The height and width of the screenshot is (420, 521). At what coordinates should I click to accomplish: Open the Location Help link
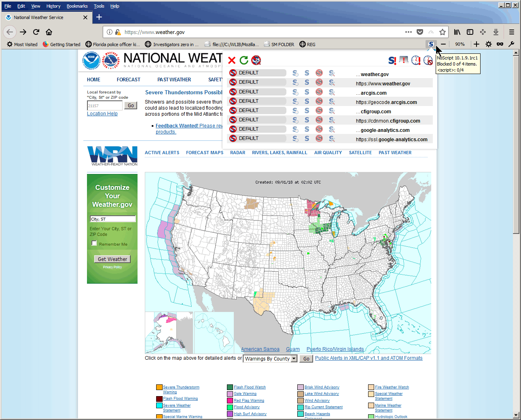tap(102, 114)
